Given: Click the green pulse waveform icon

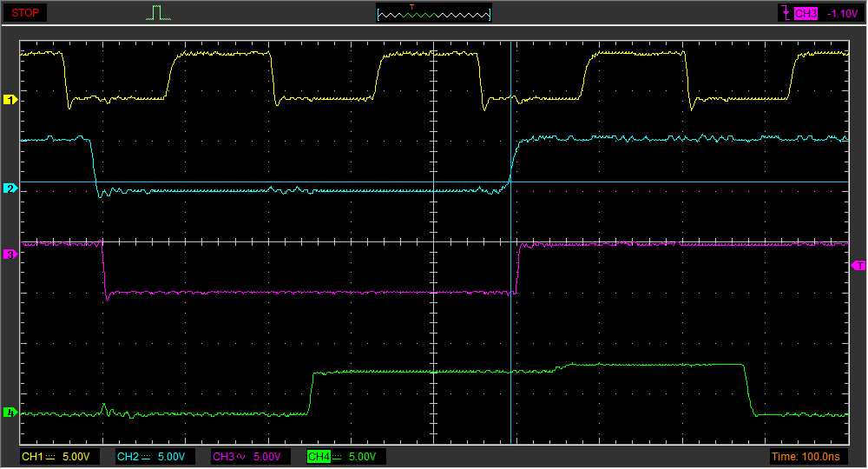Looking at the screenshot, I should tap(157, 13).
